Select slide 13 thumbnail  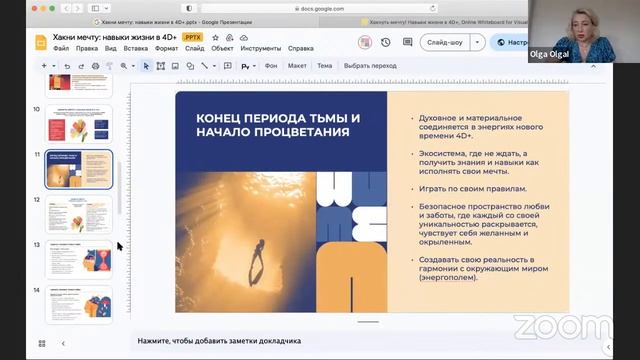[79, 260]
